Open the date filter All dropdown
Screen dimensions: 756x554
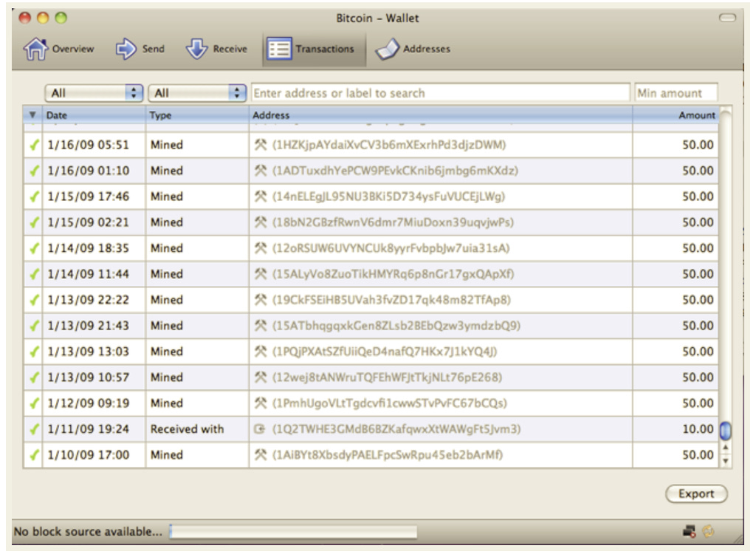click(94, 92)
